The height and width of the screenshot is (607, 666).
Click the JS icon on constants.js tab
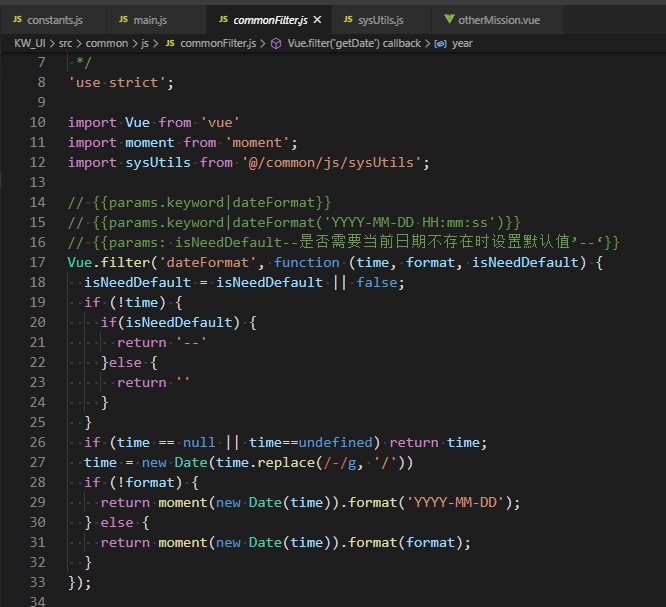[17, 20]
